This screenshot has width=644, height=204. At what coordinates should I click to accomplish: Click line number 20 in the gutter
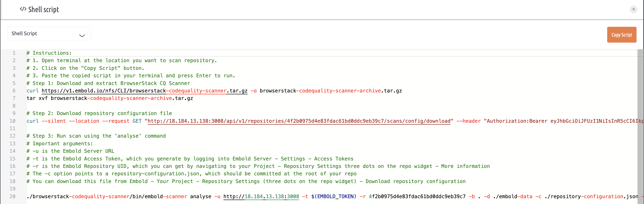[x=13, y=197]
